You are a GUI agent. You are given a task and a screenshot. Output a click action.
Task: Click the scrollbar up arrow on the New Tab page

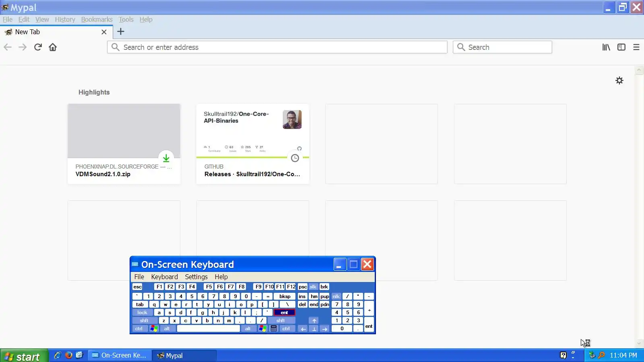click(x=639, y=70)
